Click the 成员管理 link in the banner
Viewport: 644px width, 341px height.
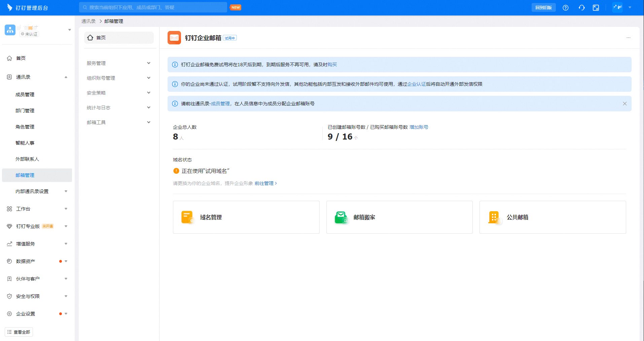pos(220,104)
